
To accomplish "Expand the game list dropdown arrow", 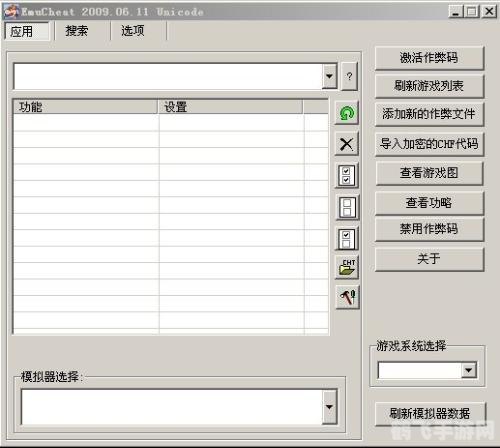I will 329,76.
